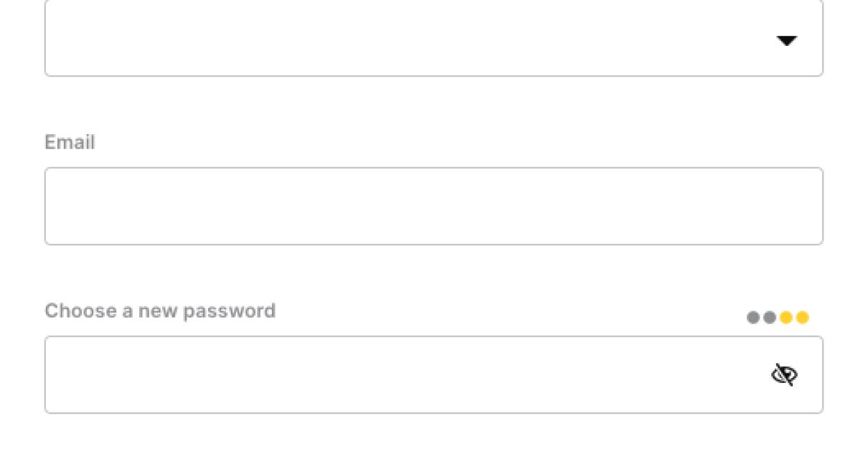Click the word Email above the textbox
The height and width of the screenshot is (459, 868).
(x=70, y=142)
